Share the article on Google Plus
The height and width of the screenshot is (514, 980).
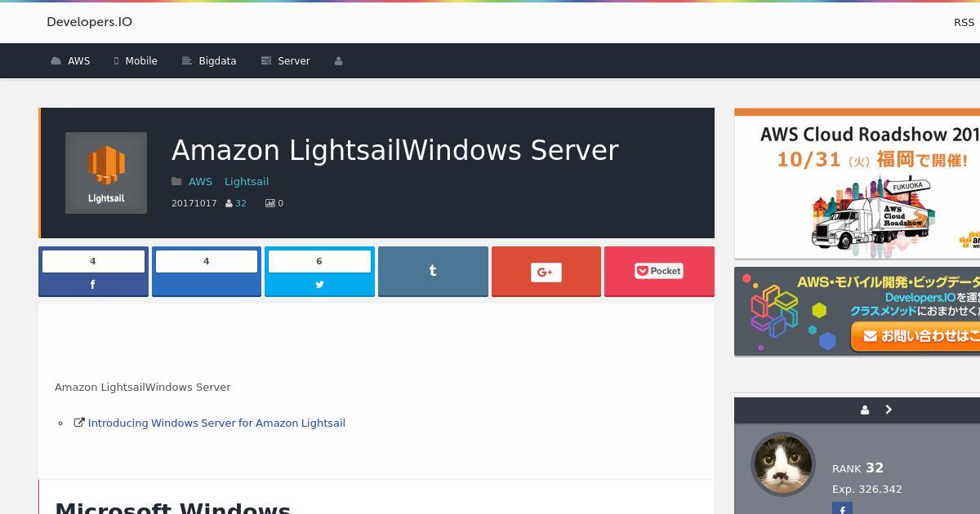coord(546,272)
